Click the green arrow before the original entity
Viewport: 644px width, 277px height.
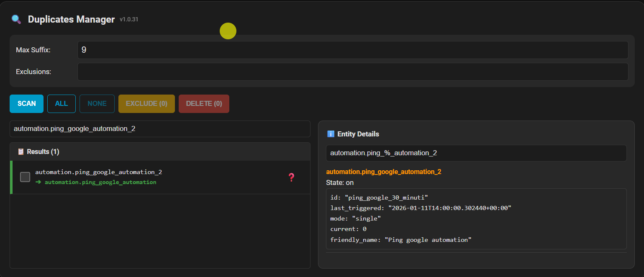38,182
